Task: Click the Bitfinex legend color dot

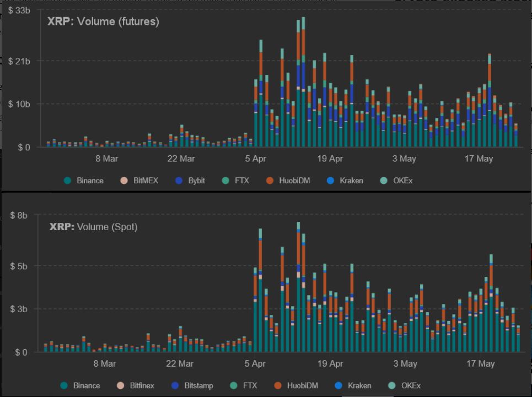Action: pyautogui.click(x=121, y=385)
